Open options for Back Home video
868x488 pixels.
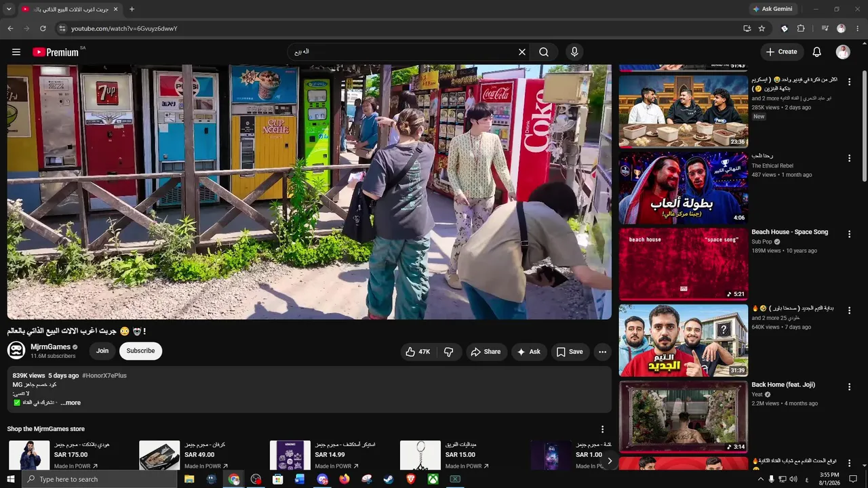(x=849, y=387)
